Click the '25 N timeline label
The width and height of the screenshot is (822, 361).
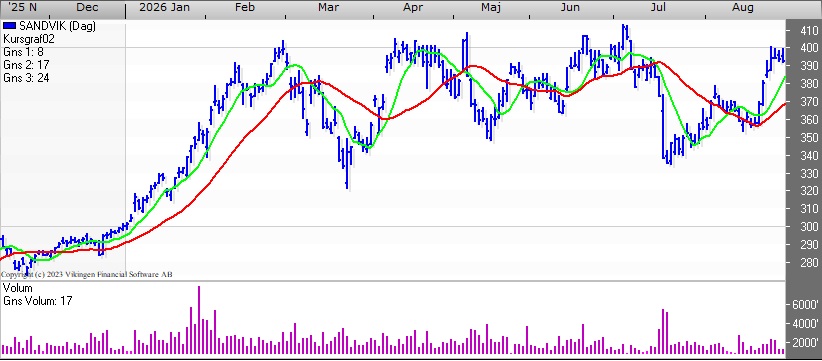(x=23, y=8)
